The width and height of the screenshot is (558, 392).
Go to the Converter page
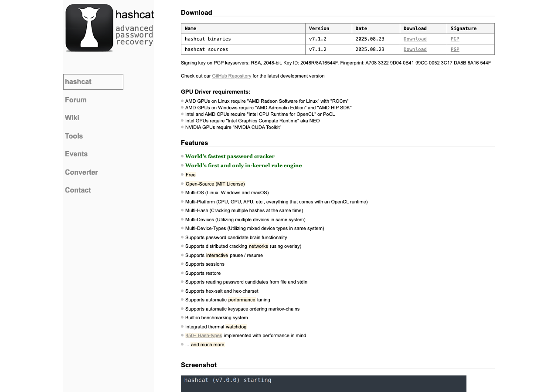pyautogui.click(x=81, y=172)
